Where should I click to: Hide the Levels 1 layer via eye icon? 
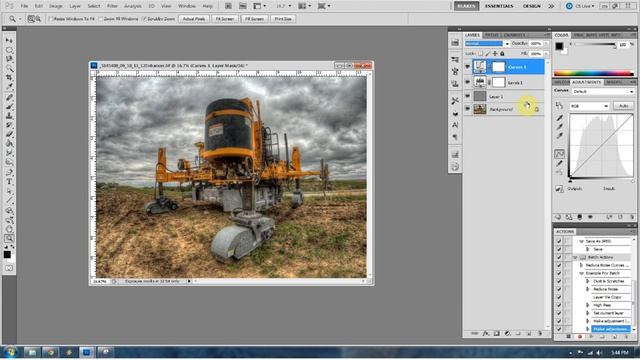point(467,82)
